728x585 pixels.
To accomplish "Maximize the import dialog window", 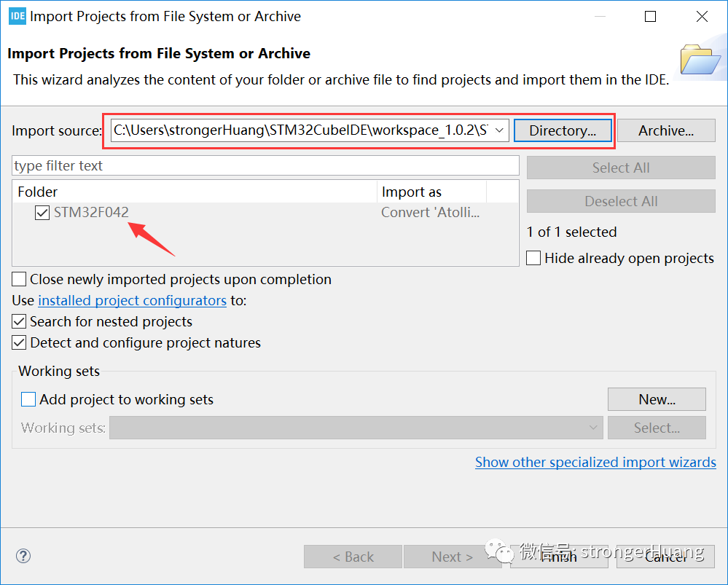I will [651, 17].
